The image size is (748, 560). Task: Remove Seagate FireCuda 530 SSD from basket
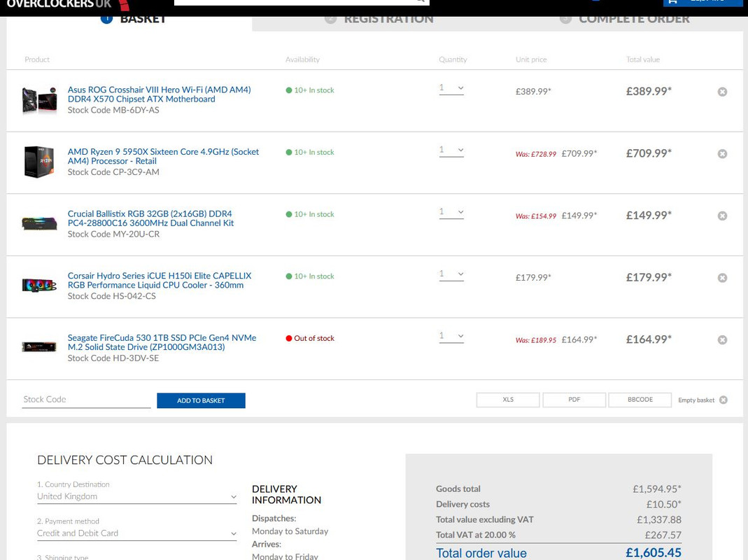(x=722, y=340)
